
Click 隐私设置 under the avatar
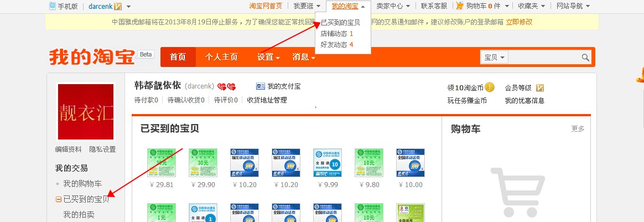pos(103,149)
